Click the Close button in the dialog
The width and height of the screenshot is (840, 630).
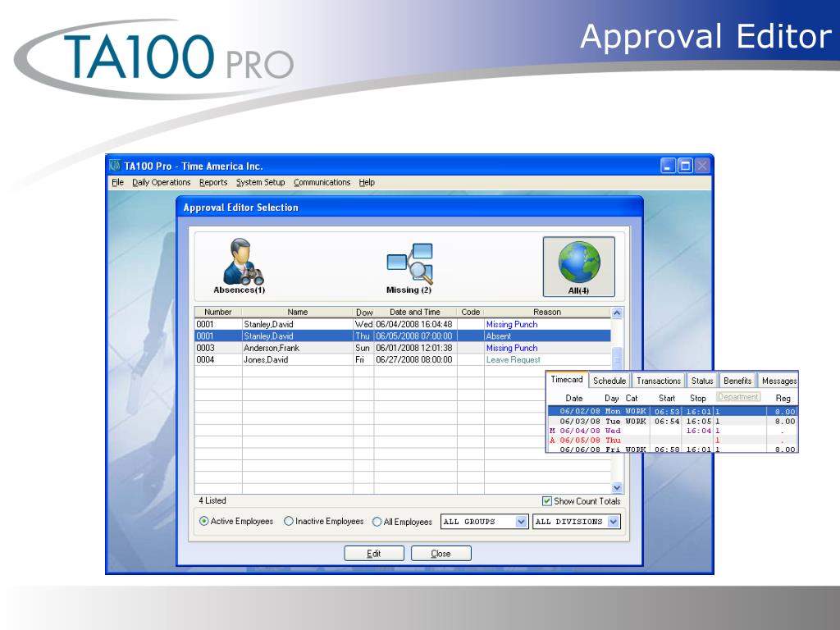click(x=441, y=554)
